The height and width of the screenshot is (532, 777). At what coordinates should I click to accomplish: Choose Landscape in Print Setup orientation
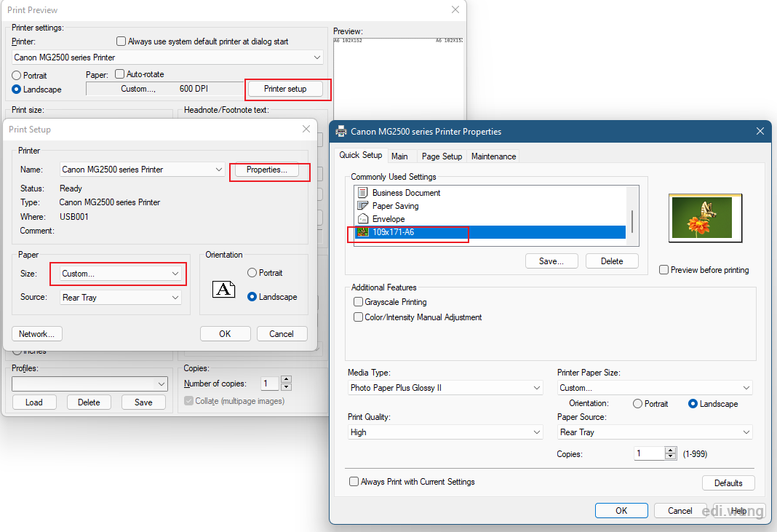[252, 296]
